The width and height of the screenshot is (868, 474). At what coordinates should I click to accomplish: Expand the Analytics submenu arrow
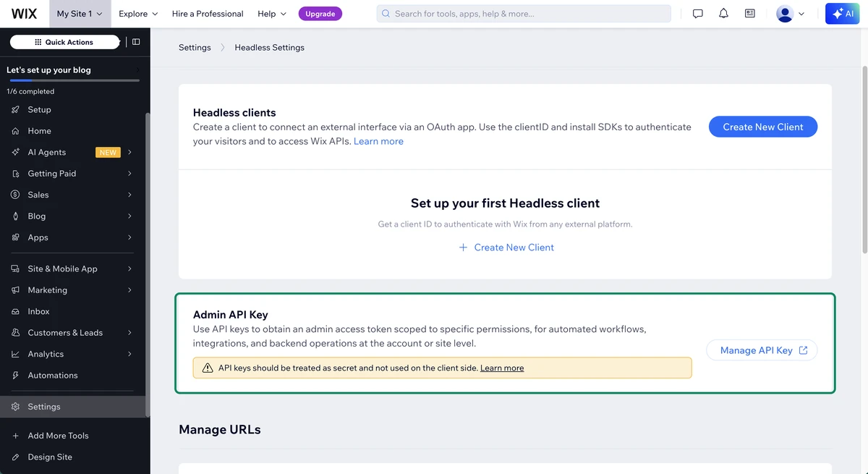coord(129,354)
